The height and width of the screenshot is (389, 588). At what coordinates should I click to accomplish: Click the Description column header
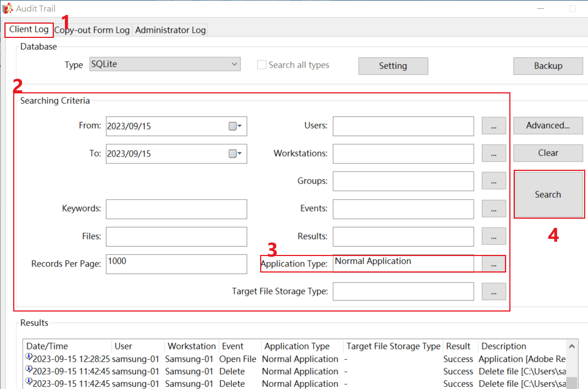523,346
